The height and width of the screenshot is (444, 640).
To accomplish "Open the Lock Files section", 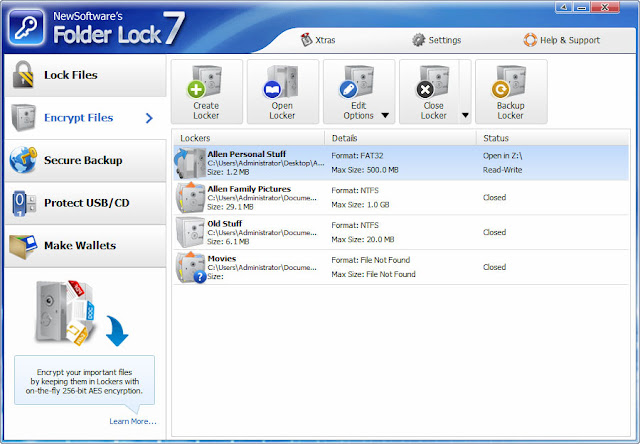I will tap(85, 75).
